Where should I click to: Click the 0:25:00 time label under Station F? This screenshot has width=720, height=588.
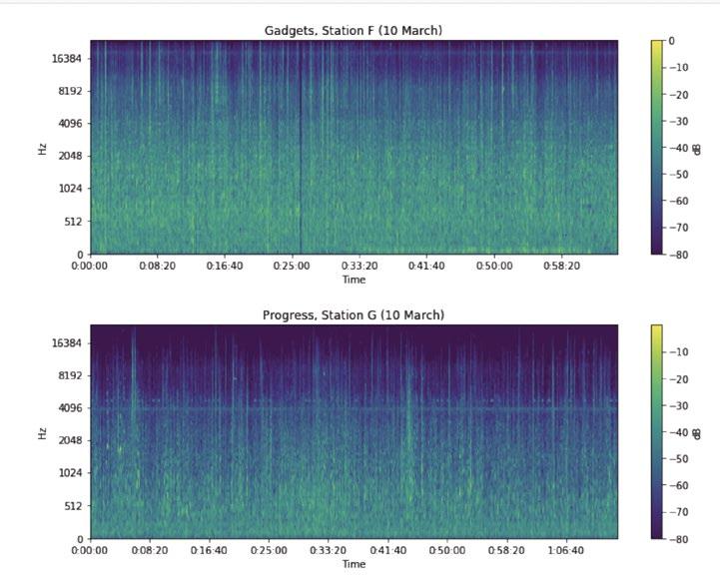pos(292,267)
